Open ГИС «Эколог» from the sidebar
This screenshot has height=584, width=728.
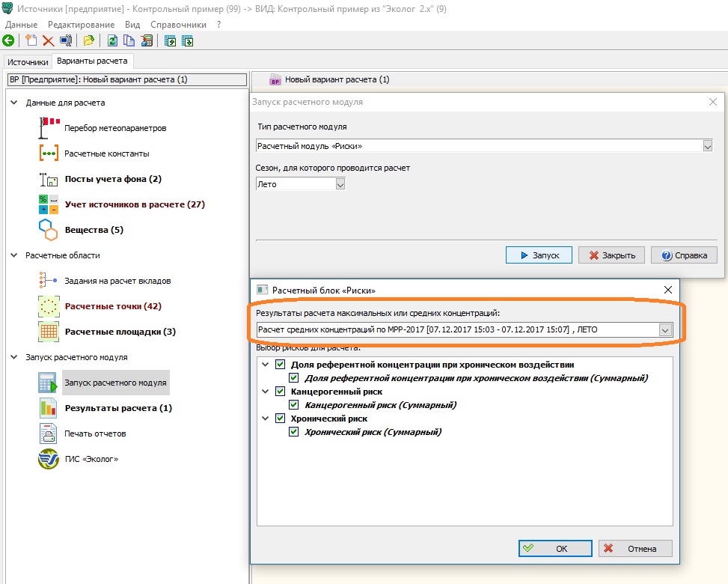tap(91, 459)
